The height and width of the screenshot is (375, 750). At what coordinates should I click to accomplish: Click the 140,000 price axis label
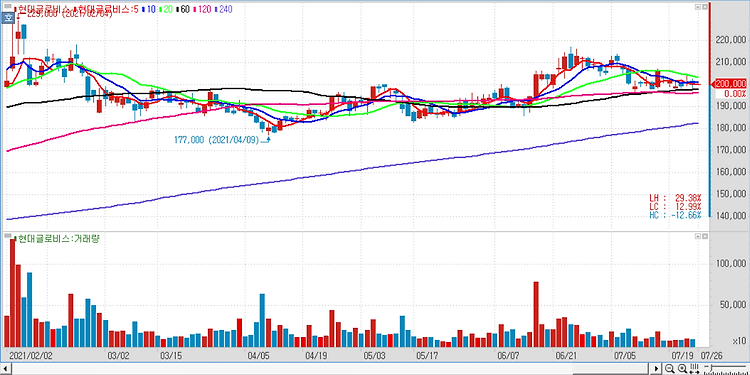pos(732,216)
